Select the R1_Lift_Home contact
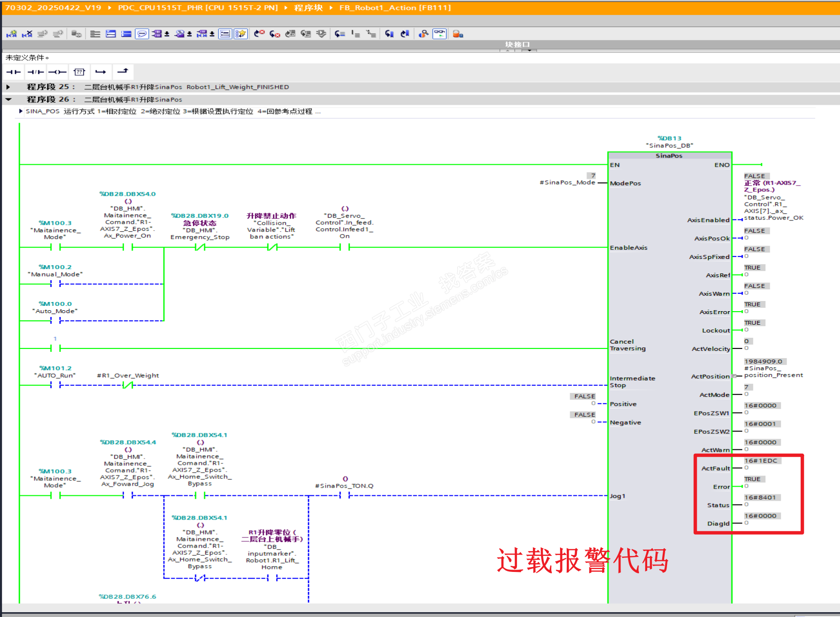 point(272,578)
